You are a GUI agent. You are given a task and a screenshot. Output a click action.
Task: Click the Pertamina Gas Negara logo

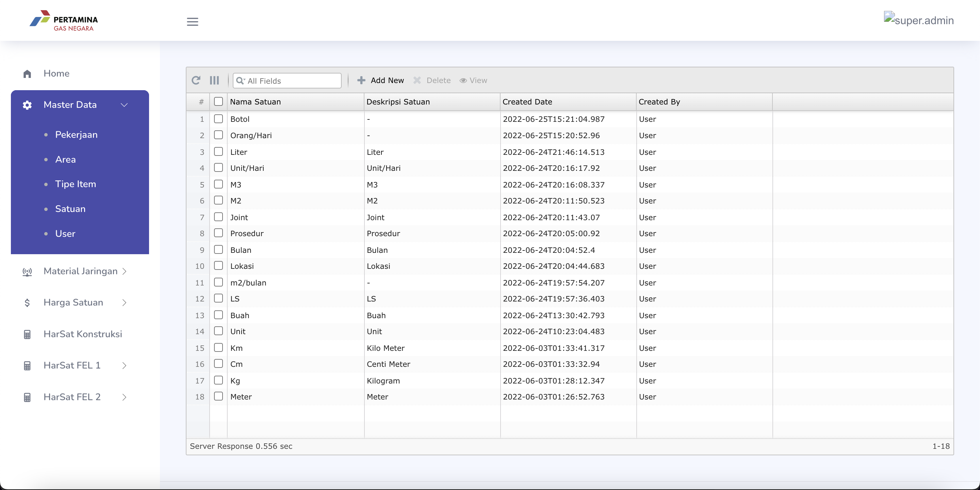tap(64, 20)
